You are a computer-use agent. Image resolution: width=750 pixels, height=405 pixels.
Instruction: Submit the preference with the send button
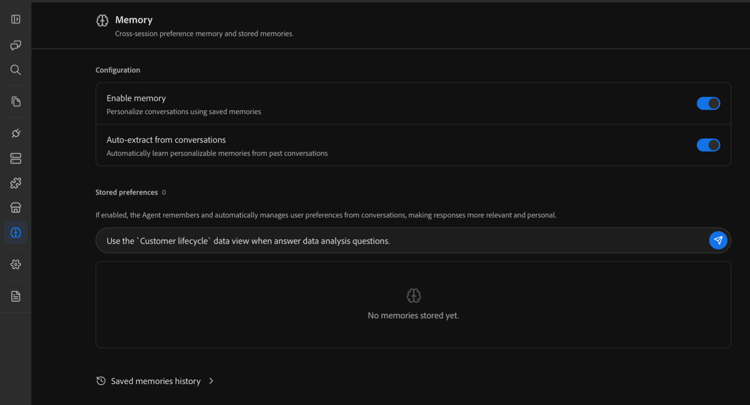tap(717, 241)
